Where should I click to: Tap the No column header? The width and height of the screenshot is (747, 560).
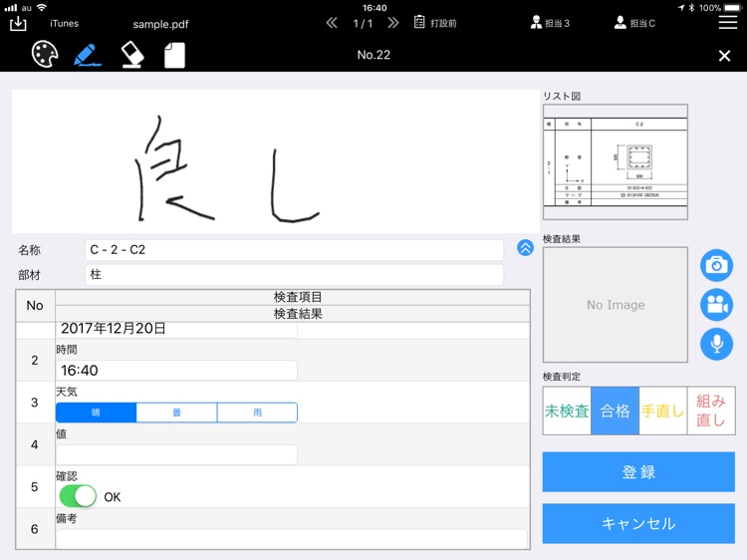[35, 306]
